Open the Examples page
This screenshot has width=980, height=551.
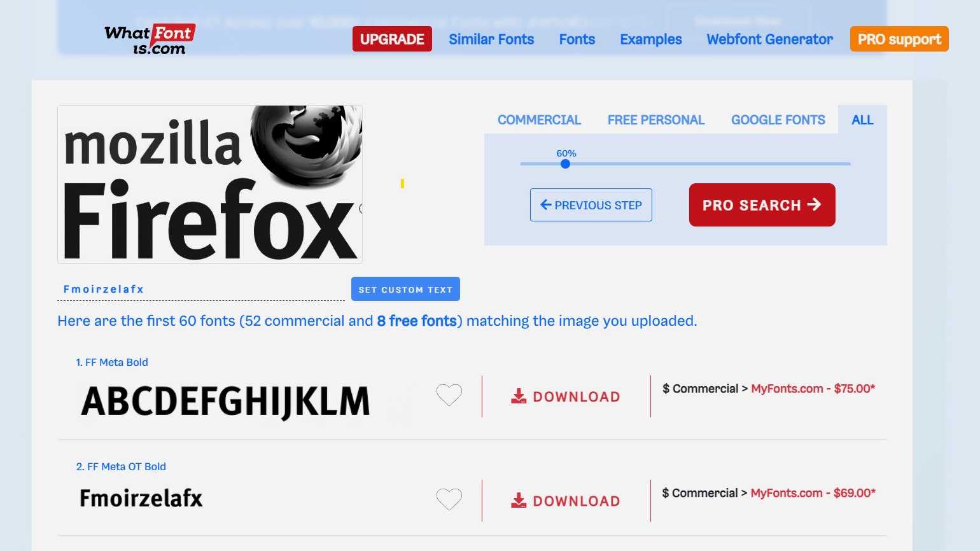650,39
